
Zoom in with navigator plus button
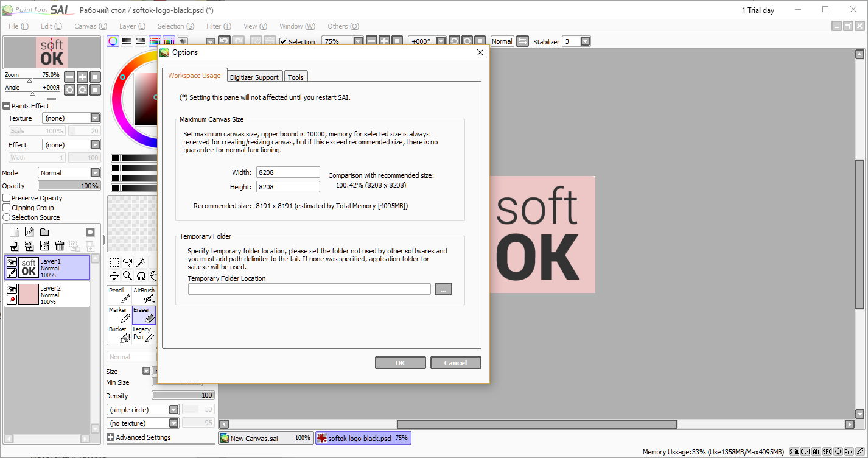83,77
